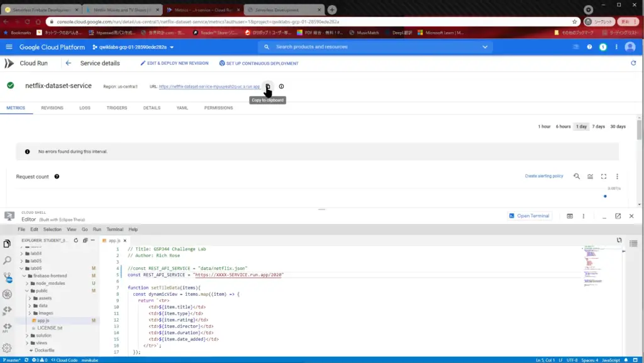
Task: Click the info icon next to service URL
Action: 281,86
